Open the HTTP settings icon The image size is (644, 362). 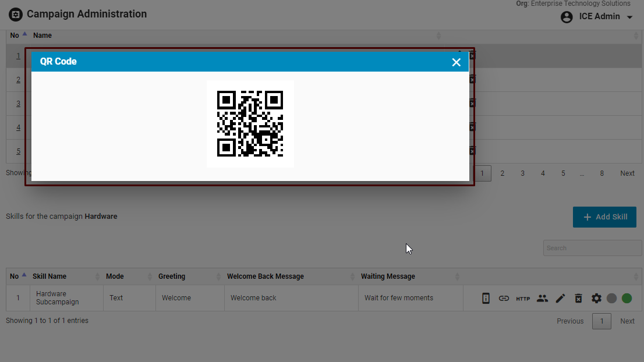tap(523, 299)
